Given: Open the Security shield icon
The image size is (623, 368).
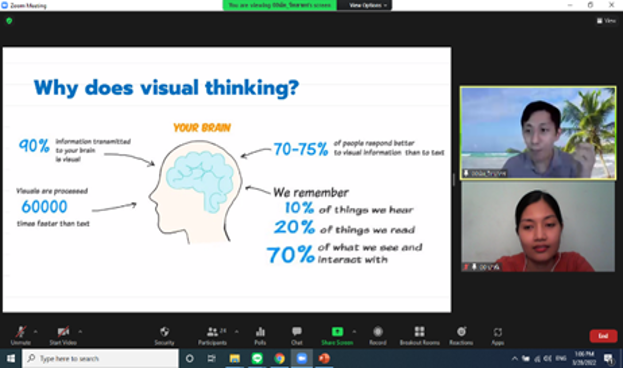Looking at the screenshot, I should tap(164, 332).
